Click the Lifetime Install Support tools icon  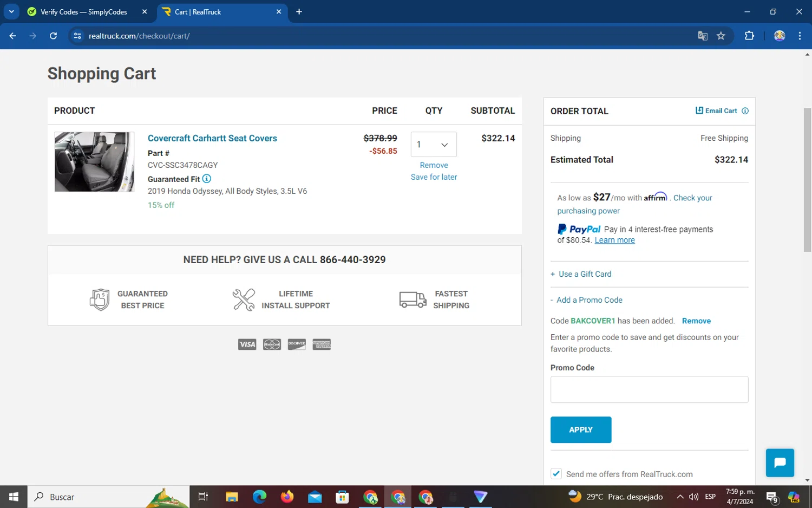[244, 299]
